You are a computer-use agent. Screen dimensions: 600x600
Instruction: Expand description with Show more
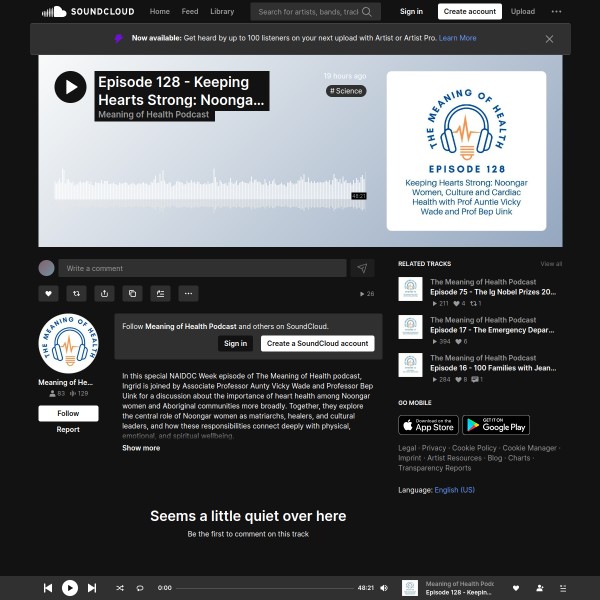pyautogui.click(x=141, y=448)
